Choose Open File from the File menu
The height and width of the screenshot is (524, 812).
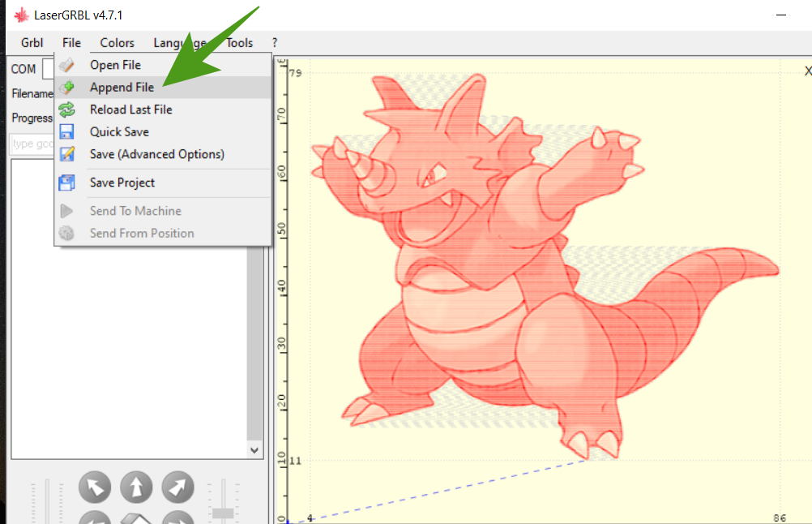point(163,65)
